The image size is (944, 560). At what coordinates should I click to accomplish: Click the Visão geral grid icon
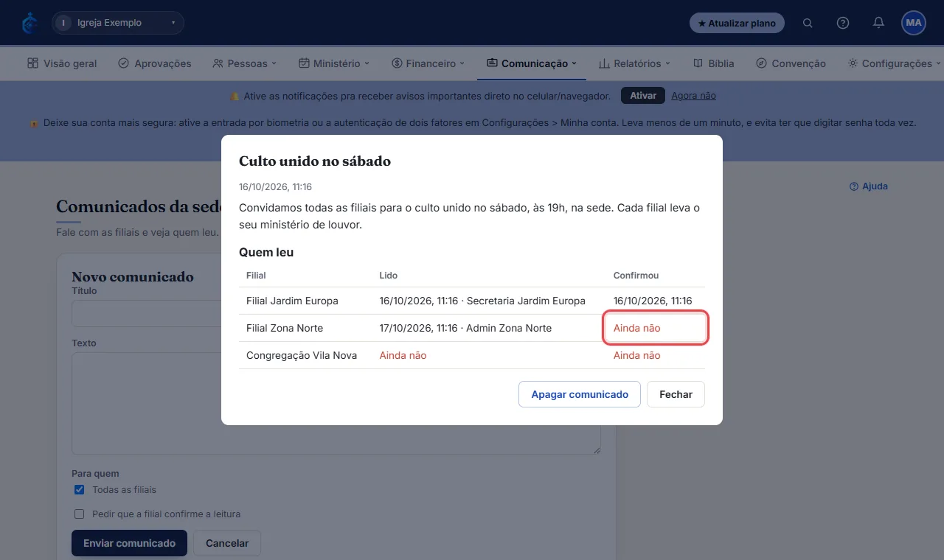tap(32, 63)
